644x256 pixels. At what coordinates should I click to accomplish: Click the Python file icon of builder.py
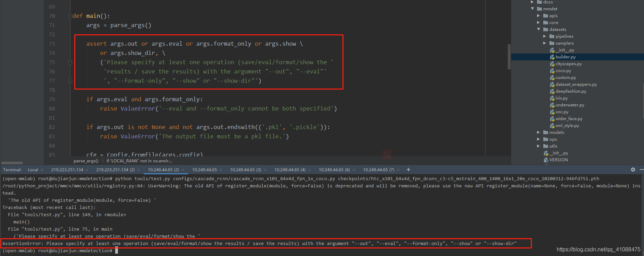pyautogui.click(x=552, y=57)
